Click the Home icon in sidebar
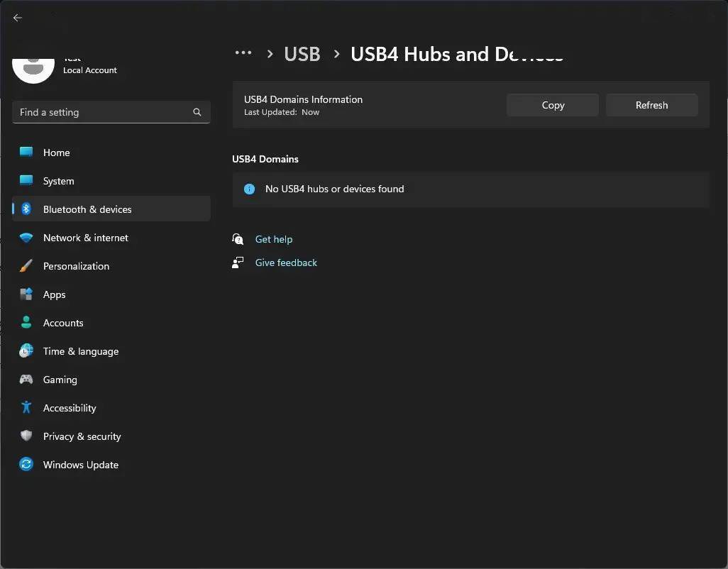Viewport: 728px width, 569px height. click(26, 153)
